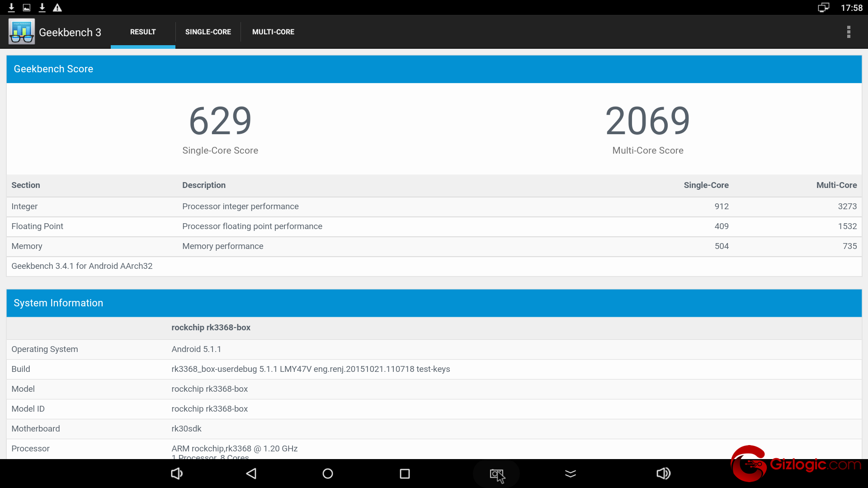Lower volume with left speaker icon
The width and height of the screenshot is (868, 488).
click(x=176, y=474)
